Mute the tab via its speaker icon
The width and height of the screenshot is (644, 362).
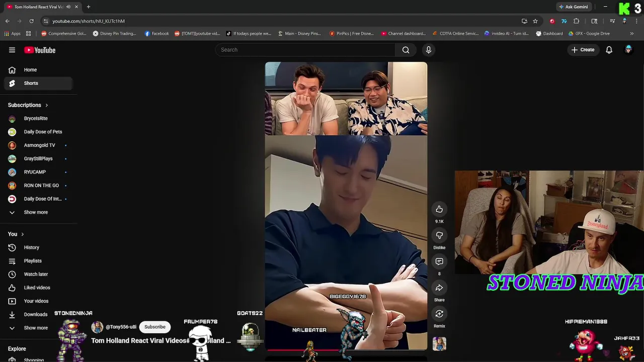(x=68, y=7)
